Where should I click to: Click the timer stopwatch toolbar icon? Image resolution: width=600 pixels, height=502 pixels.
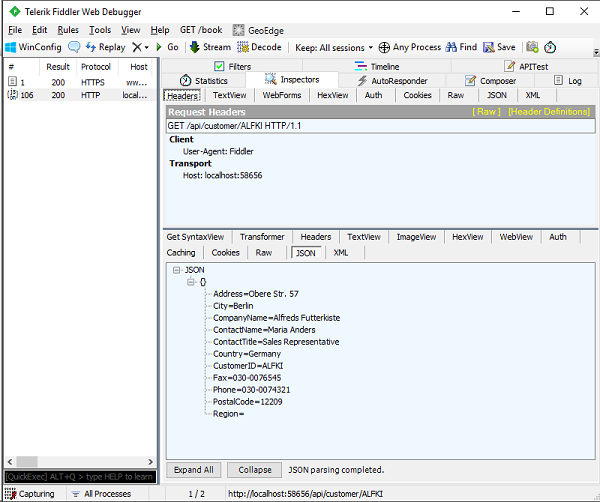point(550,47)
